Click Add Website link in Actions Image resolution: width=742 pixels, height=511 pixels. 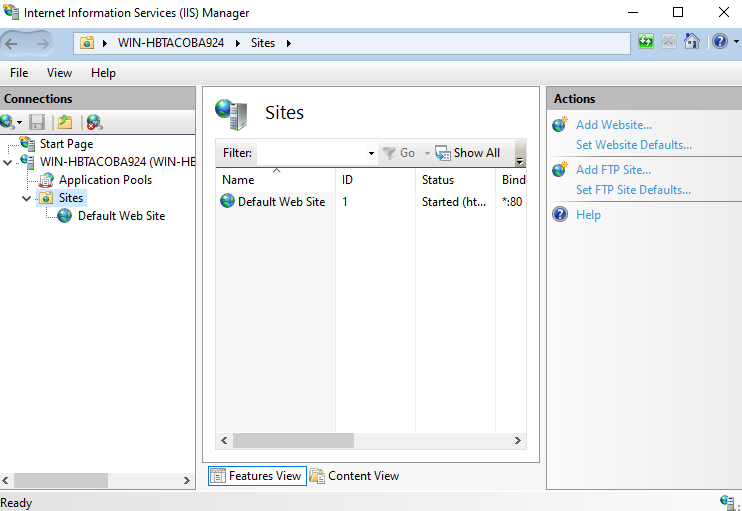click(614, 125)
